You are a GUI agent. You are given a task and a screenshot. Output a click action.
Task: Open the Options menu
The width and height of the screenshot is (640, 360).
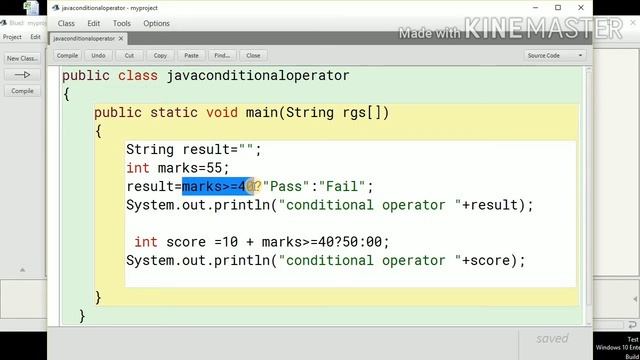pyautogui.click(x=156, y=23)
